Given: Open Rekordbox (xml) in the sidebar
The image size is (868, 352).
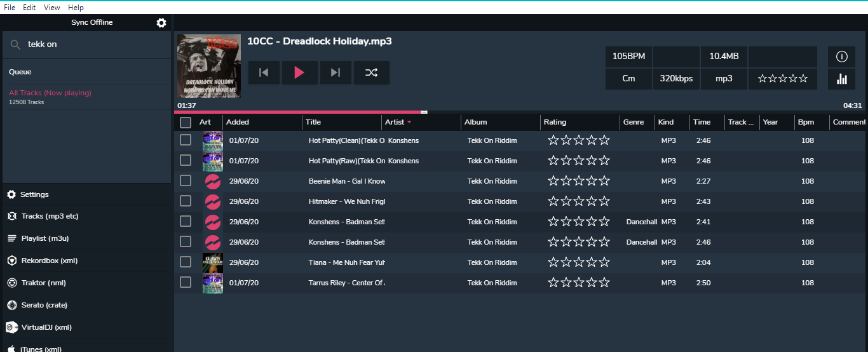Looking at the screenshot, I should click(x=50, y=261).
